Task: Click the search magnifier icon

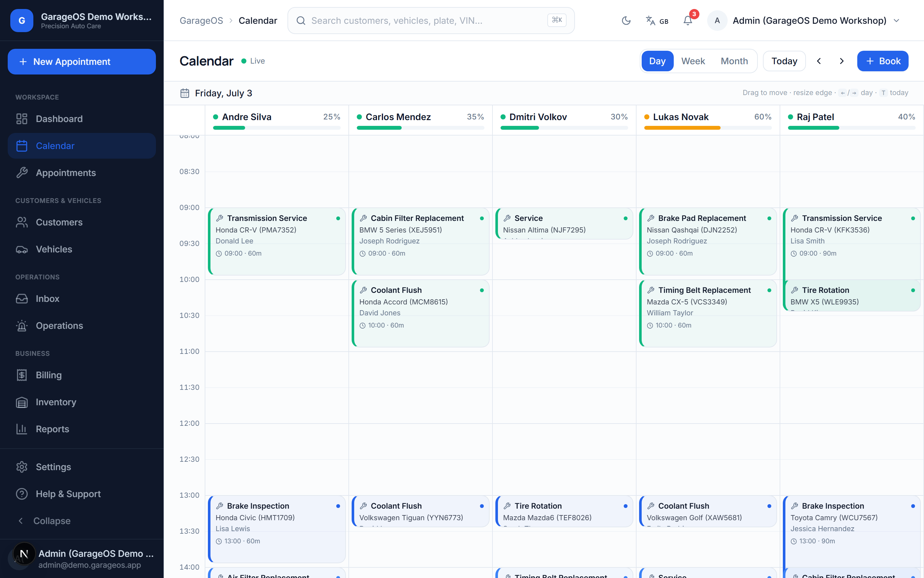Action: point(301,21)
